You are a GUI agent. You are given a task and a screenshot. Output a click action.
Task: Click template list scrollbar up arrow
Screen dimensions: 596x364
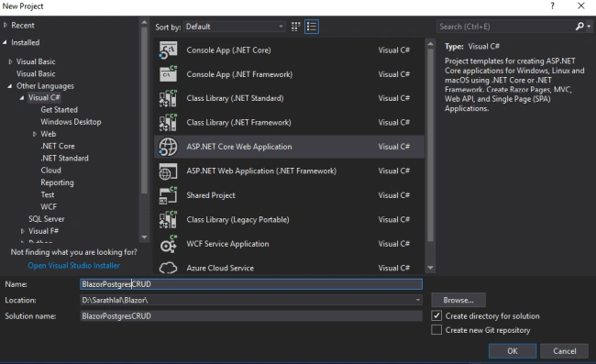click(x=430, y=44)
